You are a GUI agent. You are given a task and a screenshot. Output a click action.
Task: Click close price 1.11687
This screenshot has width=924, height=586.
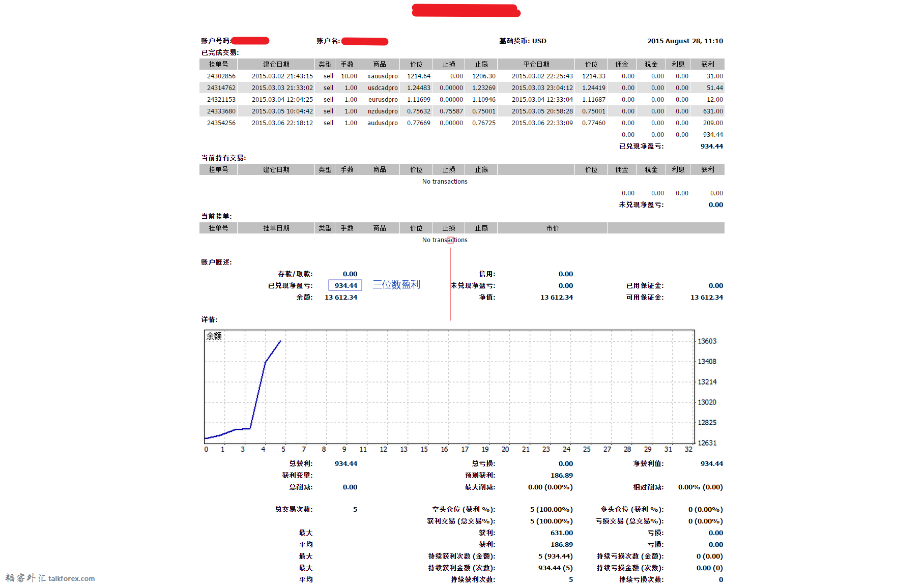593,100
